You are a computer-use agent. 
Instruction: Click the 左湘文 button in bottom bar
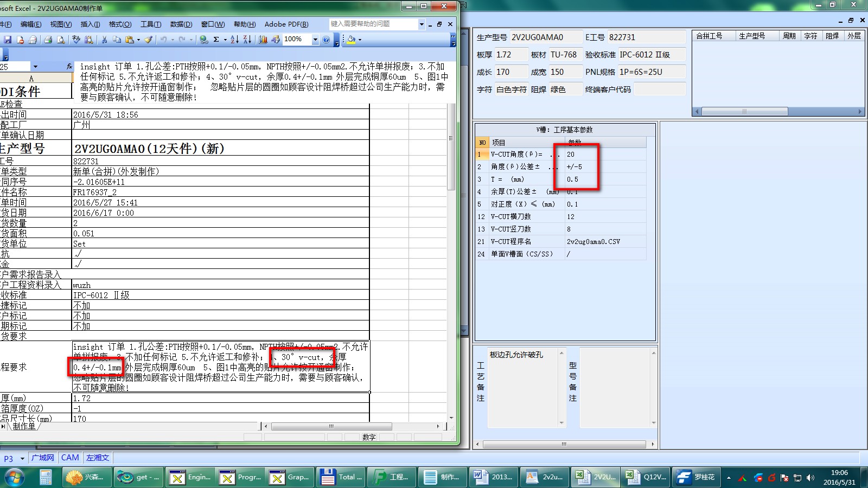click(98, 458)
